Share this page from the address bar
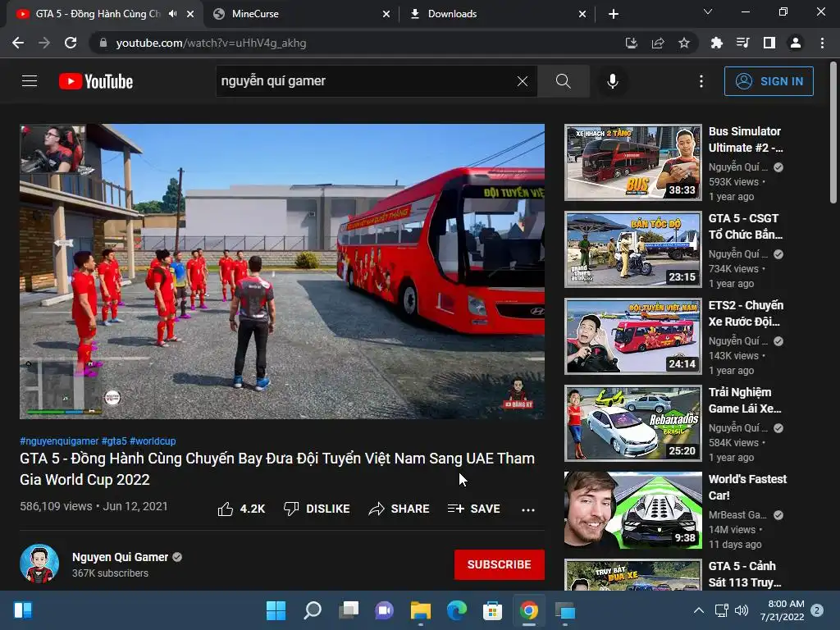The image size is (840, 630). click(x=658, y=43)
